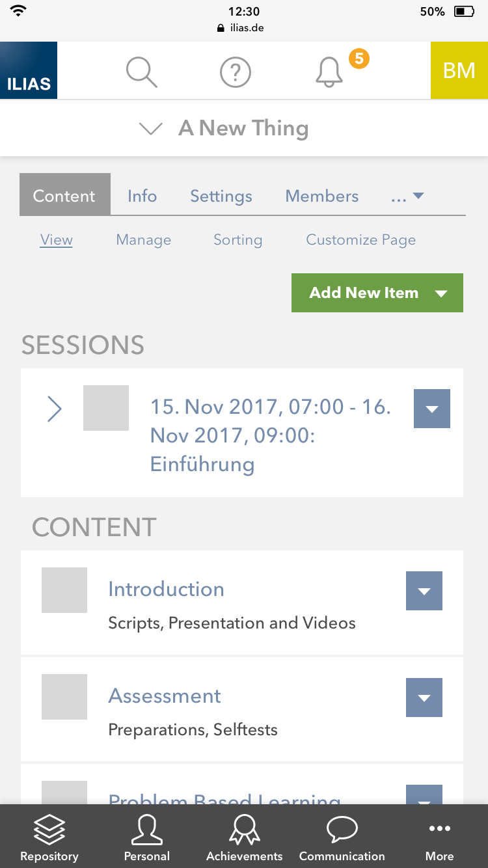Open the notifications bell

(x=329, y=72)
